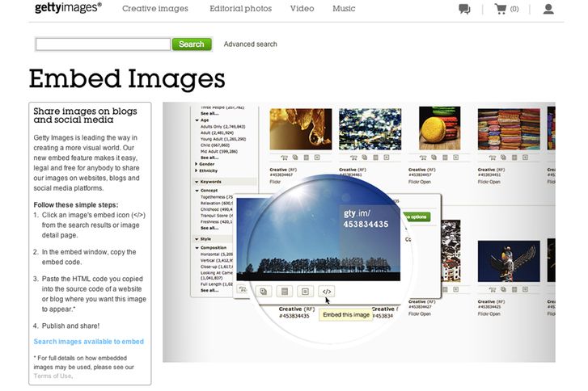Open the shopping cart

pos(501,10)
